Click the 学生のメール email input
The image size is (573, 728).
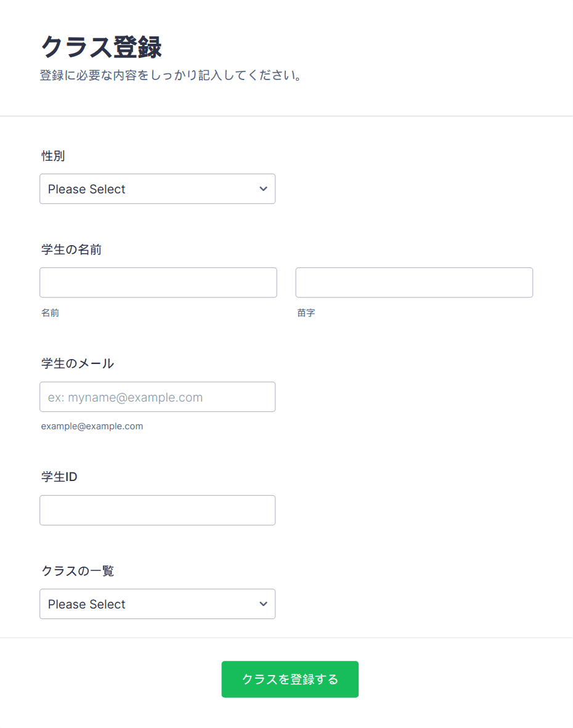pyautogui.click(x=157, y=397)
